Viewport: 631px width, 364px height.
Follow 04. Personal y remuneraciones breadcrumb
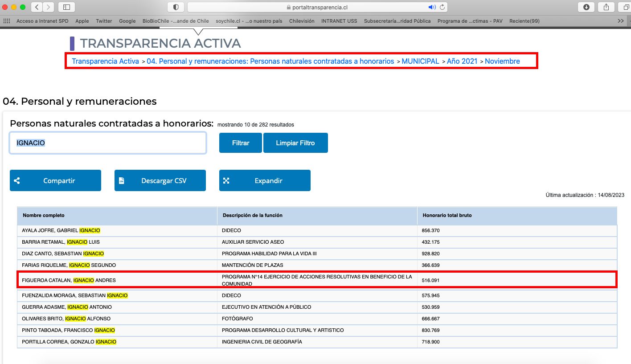tap(270, 61)
